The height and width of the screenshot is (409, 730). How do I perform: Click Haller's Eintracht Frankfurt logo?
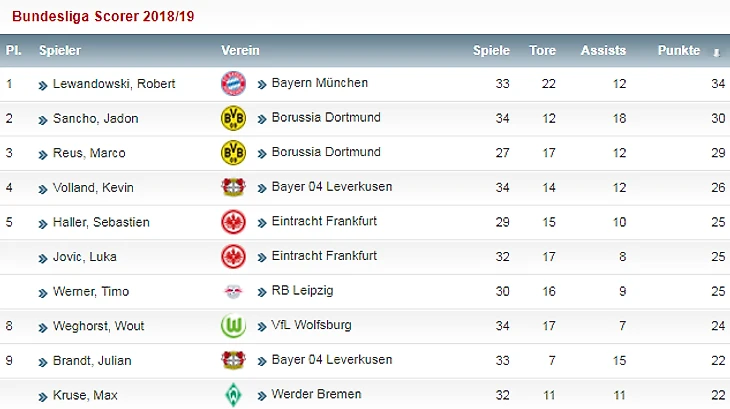[233, 222]
